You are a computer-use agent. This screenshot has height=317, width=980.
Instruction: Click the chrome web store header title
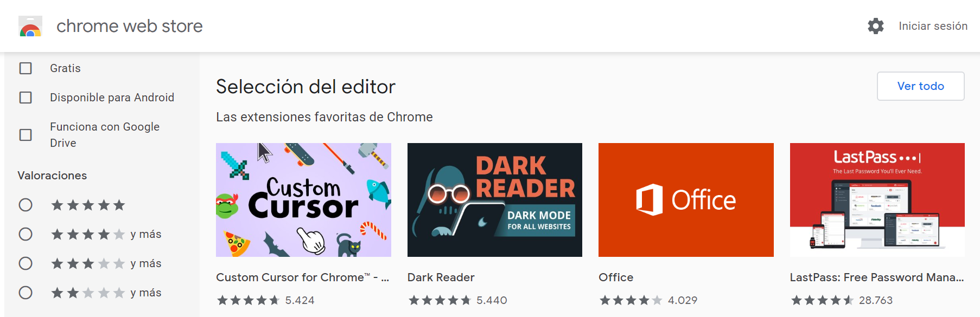tap(130, 26)
